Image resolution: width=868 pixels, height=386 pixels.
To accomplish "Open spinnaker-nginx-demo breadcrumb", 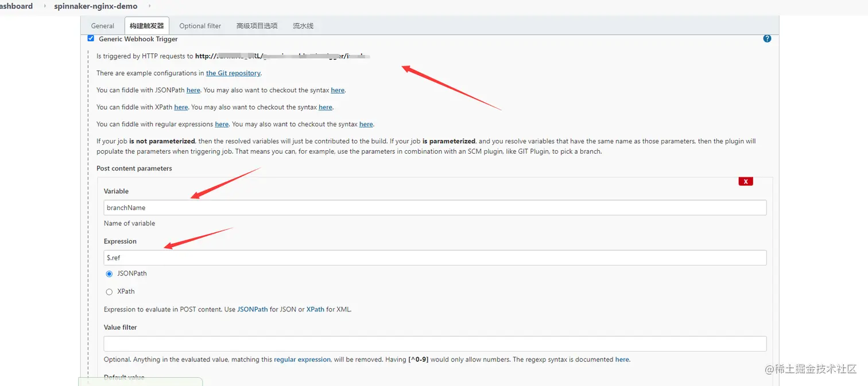I will click(x=96, y=6).
